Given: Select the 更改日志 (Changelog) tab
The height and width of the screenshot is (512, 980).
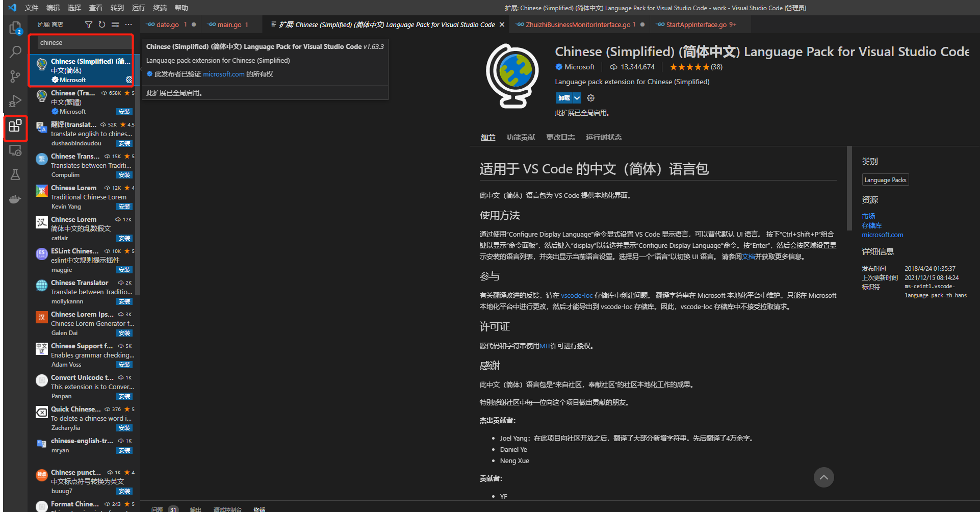Looking at the screenshot, I should (x=560, y=137).
